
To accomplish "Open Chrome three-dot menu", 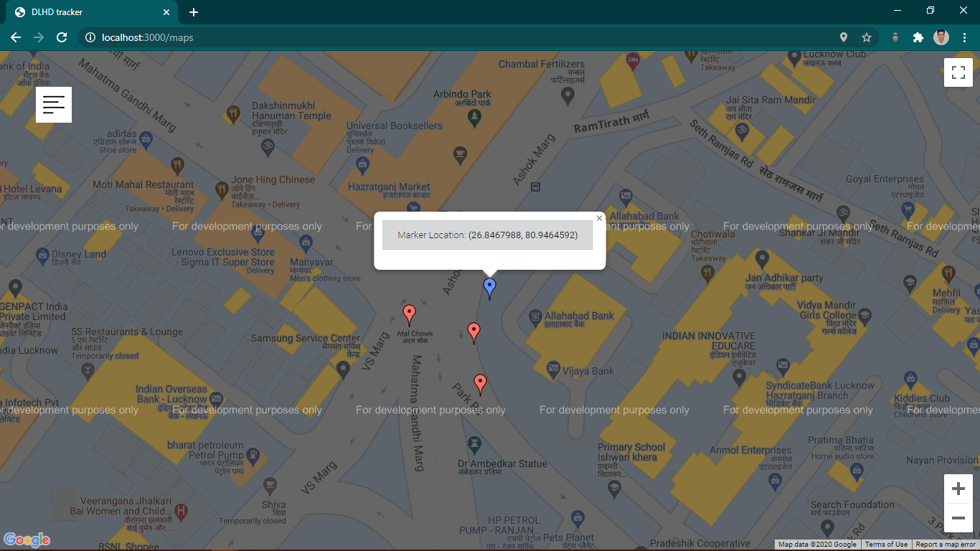I will click(x=965, y=37).
